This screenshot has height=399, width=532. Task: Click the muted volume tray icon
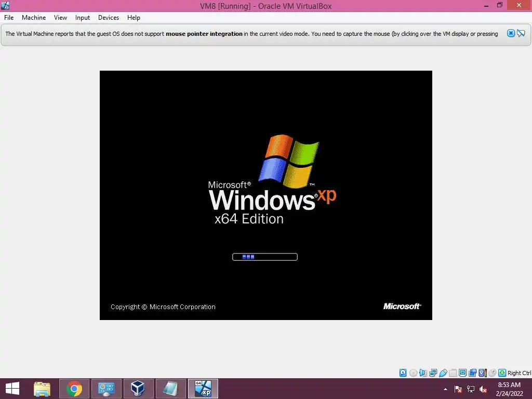pyautogui.click(x=483, y=389)
